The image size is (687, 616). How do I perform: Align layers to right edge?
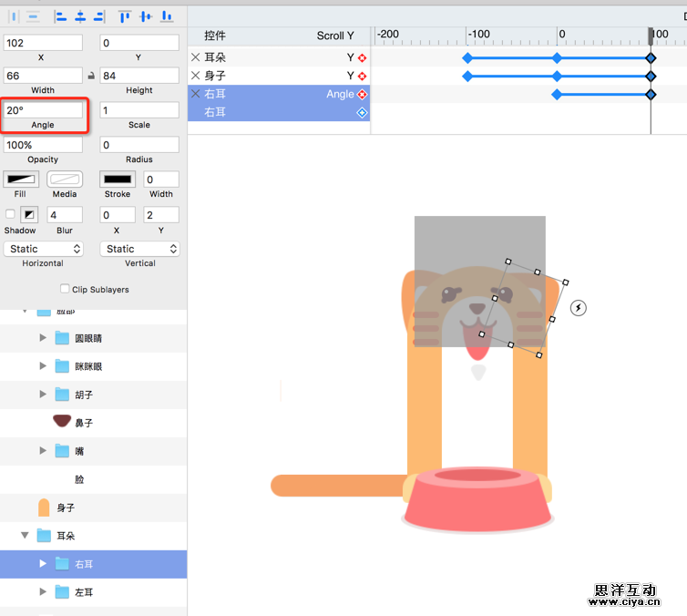point(99,17)
